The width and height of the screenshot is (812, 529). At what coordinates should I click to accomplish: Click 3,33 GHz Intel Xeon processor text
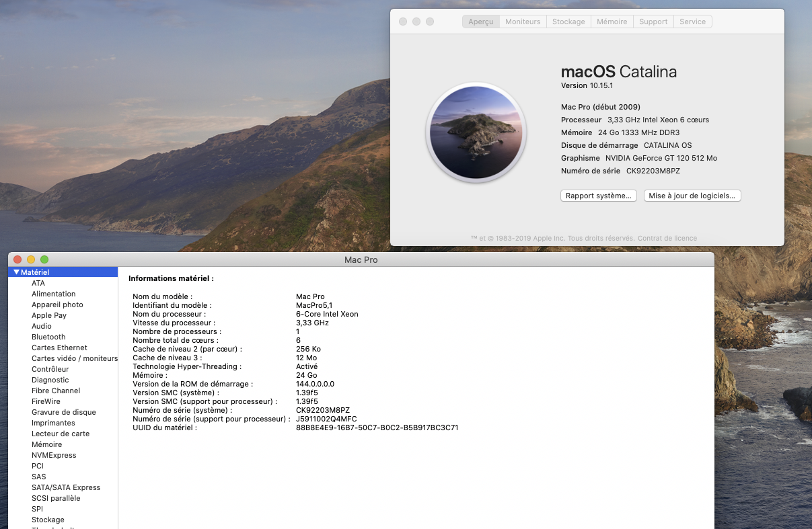[x=658, y=120]
